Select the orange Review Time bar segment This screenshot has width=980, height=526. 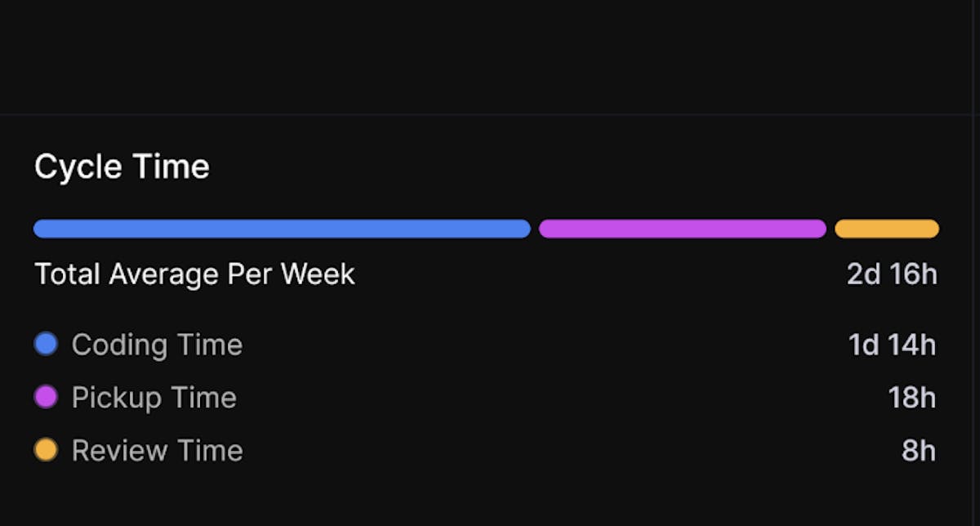887,229
